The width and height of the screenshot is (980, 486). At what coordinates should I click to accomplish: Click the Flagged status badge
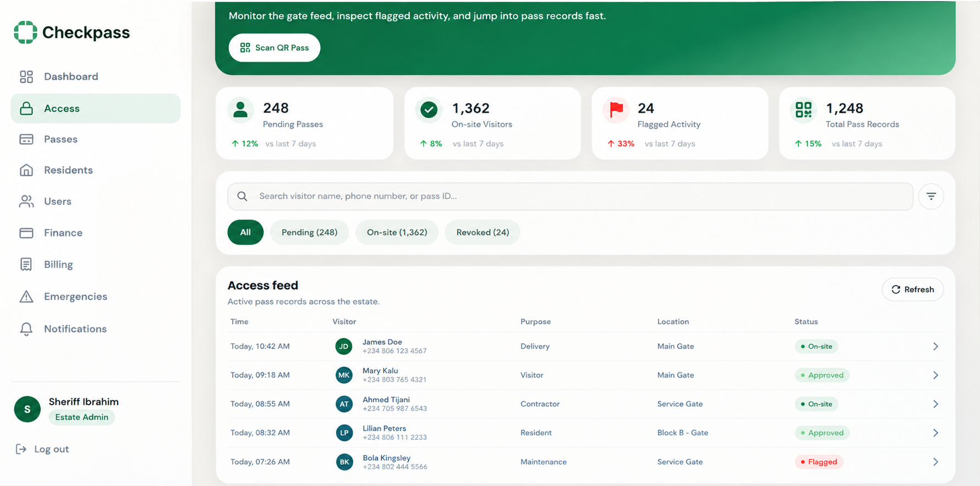[819, 462]
